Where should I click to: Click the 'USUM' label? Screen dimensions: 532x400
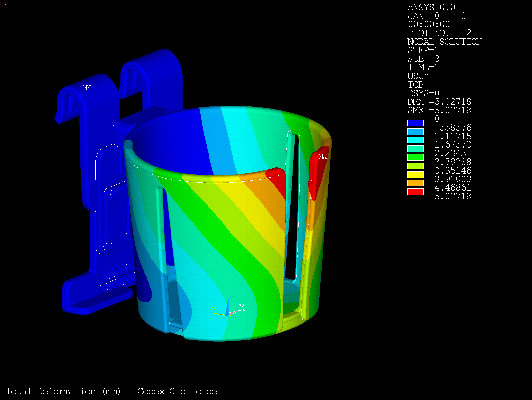(x=419, y=76)
